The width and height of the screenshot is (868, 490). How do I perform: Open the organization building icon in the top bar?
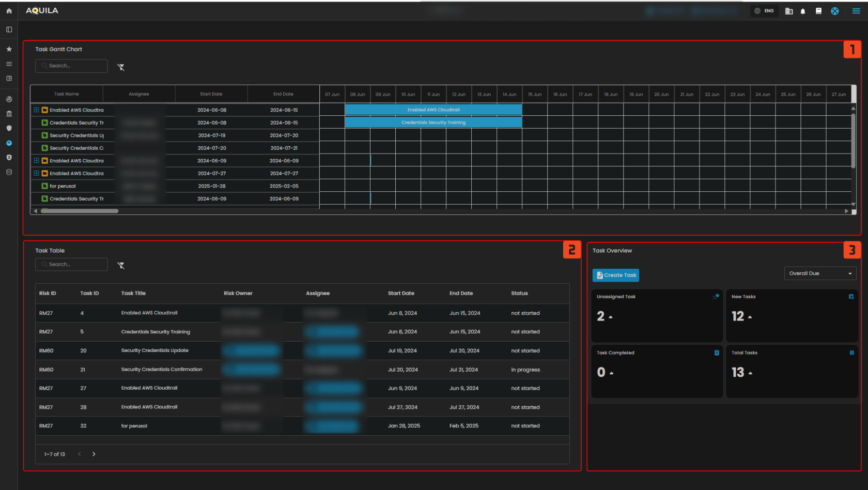(x=789, y=11)
